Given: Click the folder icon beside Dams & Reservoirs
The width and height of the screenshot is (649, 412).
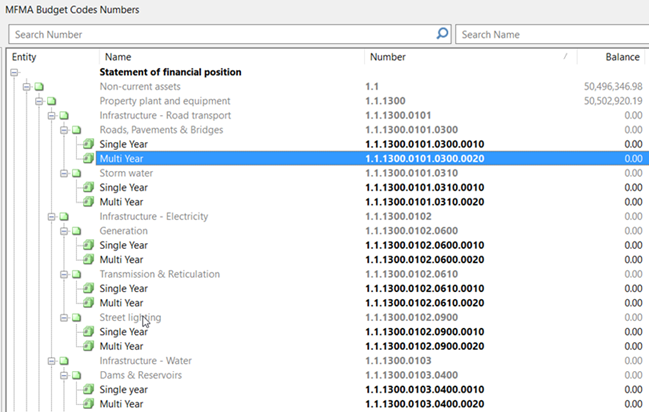Looking at the screenshot, I should [76, 375].
